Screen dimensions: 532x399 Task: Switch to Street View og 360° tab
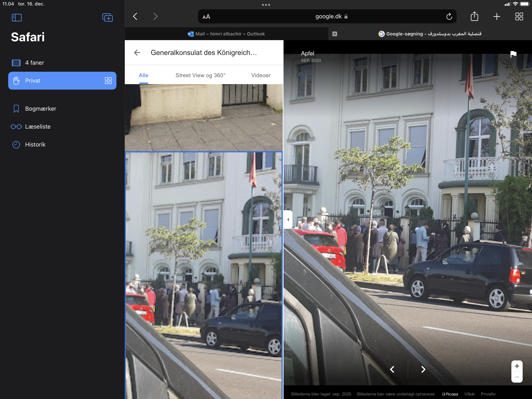[200, 75]
